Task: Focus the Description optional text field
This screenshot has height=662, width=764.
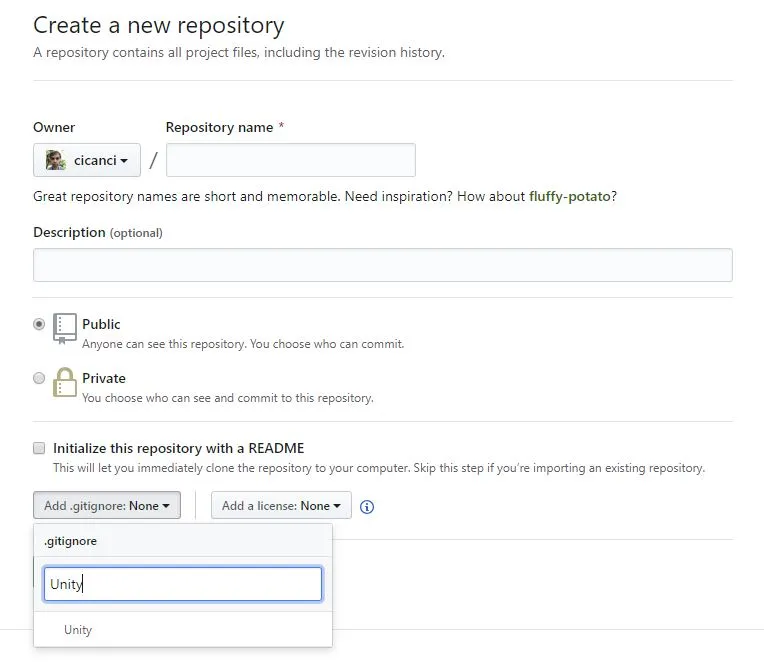Action: tap(382, 265)
